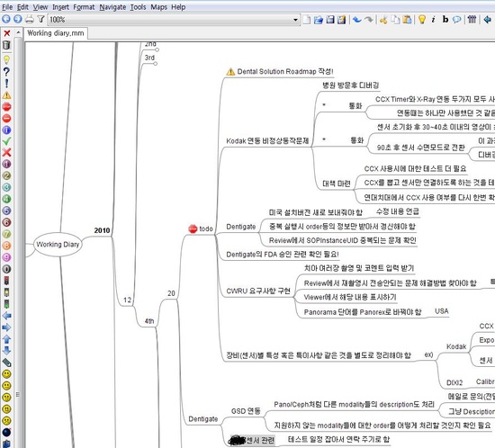The width and height of the screenshot is (495, 448).
Task: Select the Working Diary root node
Action: tap(58, 244)
